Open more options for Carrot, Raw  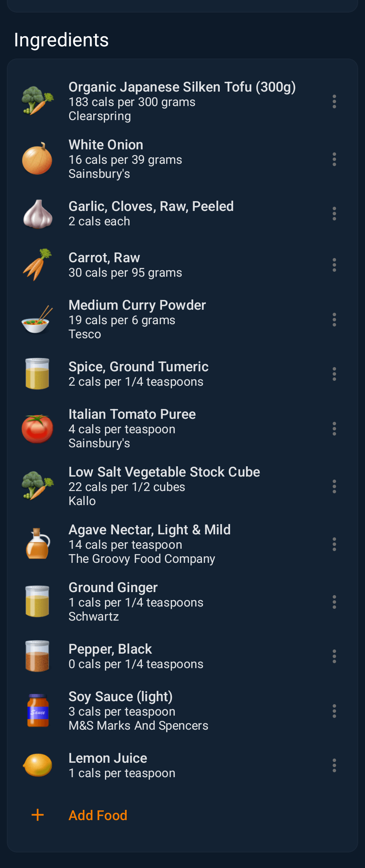[334, 265]
